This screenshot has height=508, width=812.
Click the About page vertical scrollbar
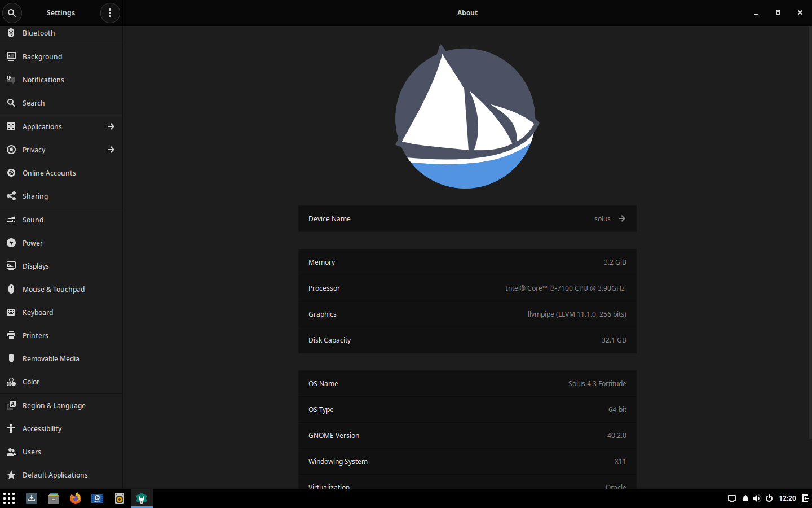tap(810, 231)
